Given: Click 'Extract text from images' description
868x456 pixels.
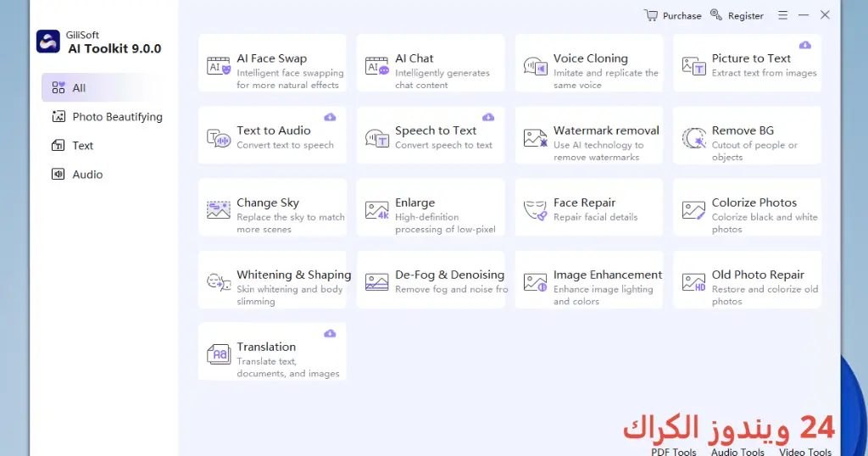Looking at the screenshot, I should (x=764, y=73).
